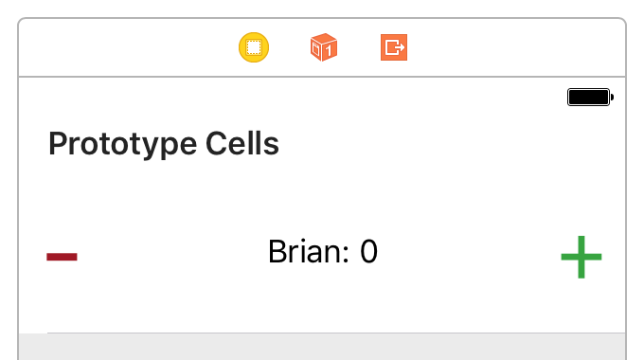Viewport: 644px width, 360px height.
Task: Select the "Brian: 0" label
Action: click(x=322, y=251)
